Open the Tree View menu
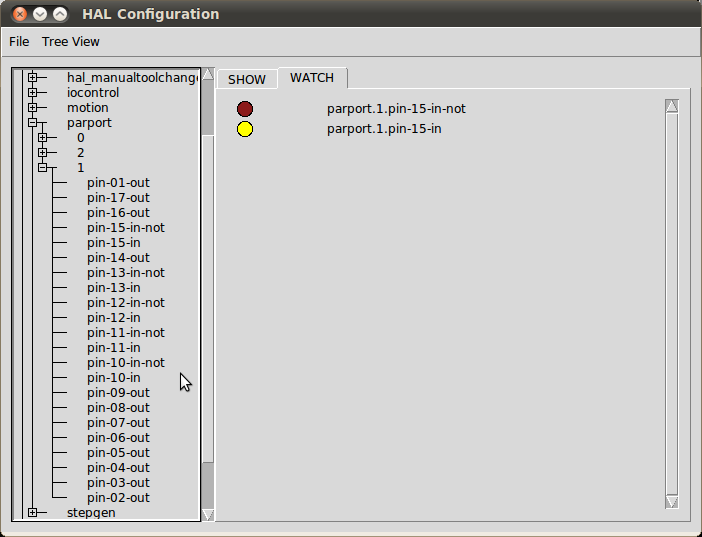Viewport: 702px width, 537px height. tap(70, 42)
